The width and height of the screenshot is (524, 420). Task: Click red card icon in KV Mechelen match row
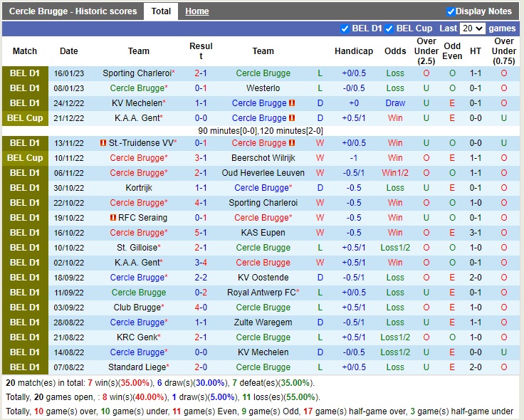[292, 103]
